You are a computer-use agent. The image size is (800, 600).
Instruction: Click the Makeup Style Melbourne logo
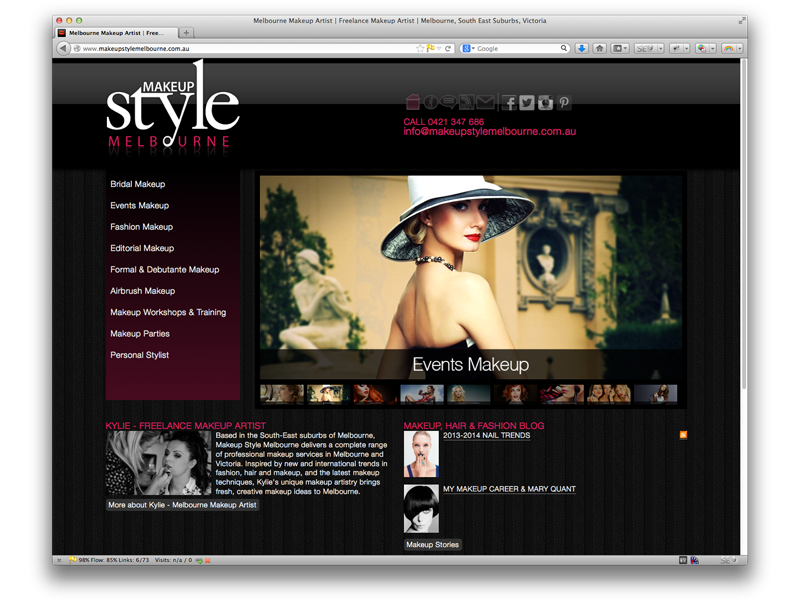(x=172, y=106)
